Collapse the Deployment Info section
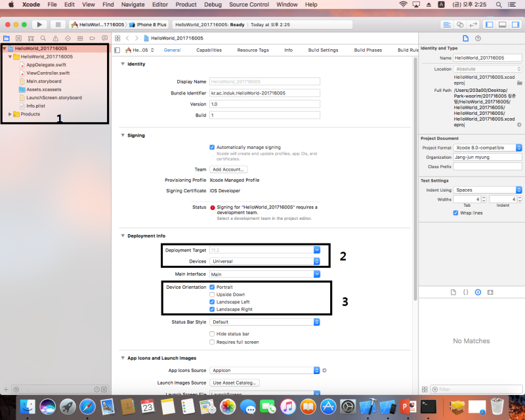 pyautogui.click(x=123, y=236)
